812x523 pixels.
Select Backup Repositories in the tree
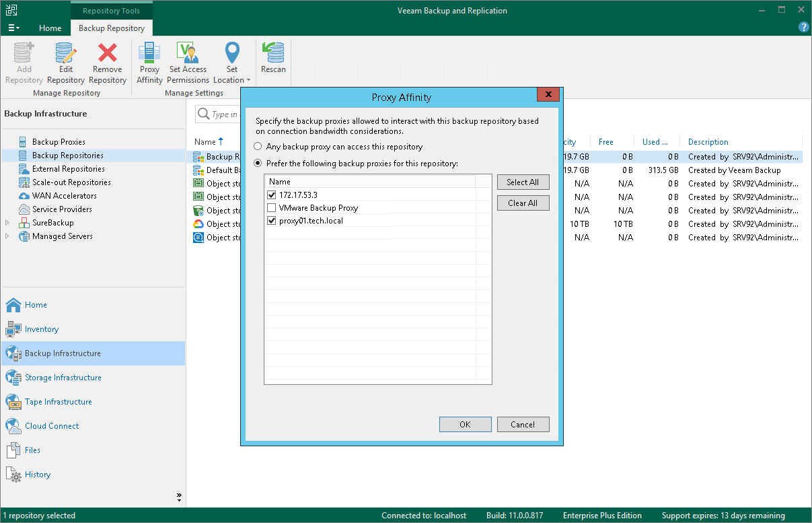67,155
